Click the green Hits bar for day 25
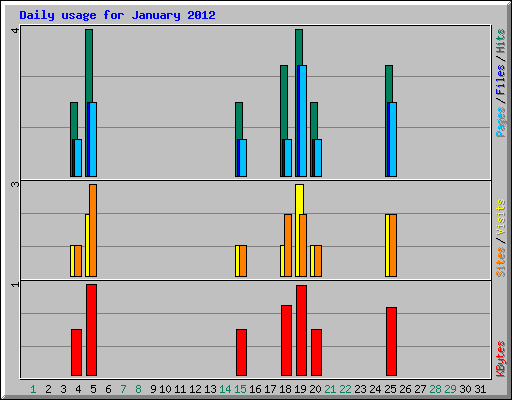Screen dimensions: 512x400 pyautogui.click(x=389, y=84)
